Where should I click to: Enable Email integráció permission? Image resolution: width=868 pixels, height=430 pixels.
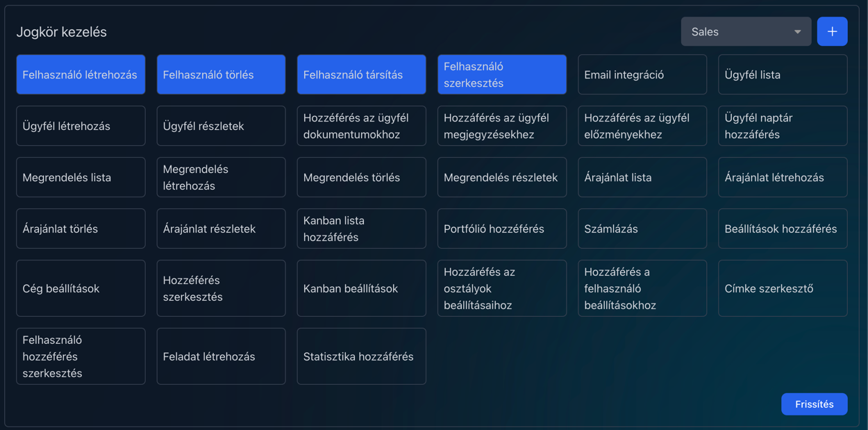coord(642,75)
